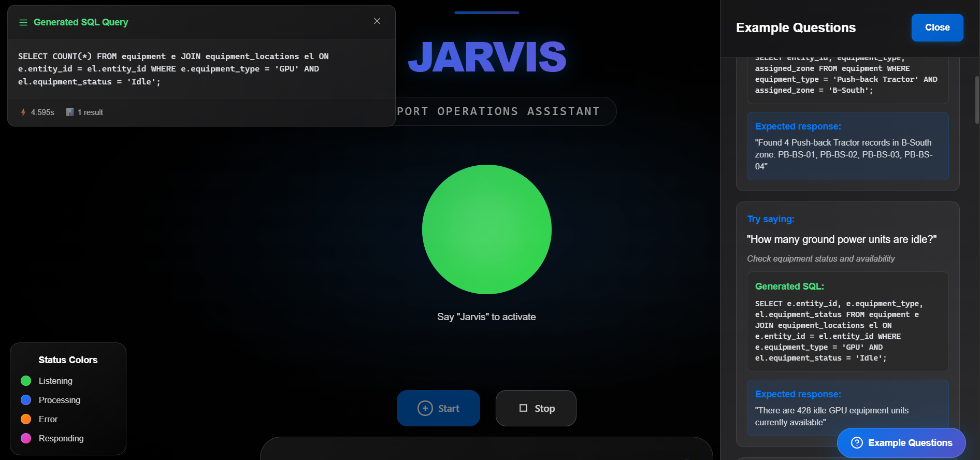Close the Generated SQL Query popup
Screen dimensions: 980x460
tap(377, 21)
